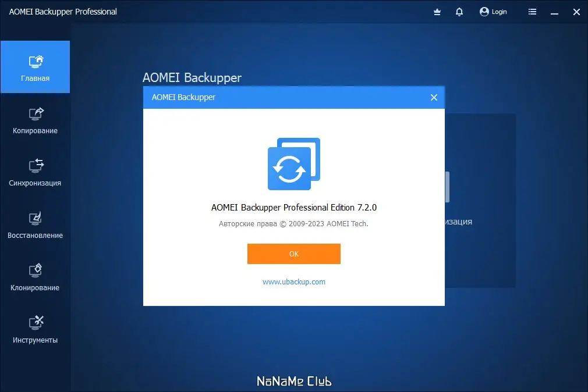This screenshot has width=588, height=392.
Task: Switch to the Синхронизация sync section
Action: pos(35,172)
